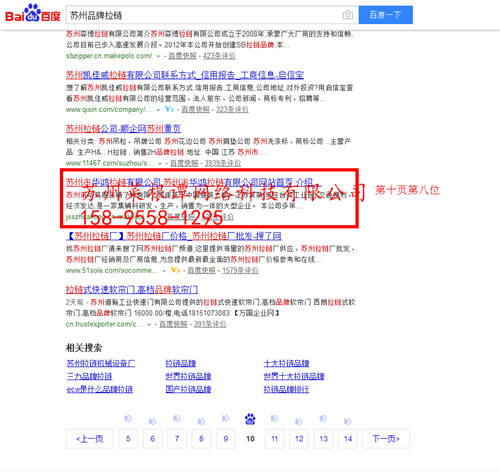Open camera image search icon
500x472 pixels.
(x=347, y=15)
